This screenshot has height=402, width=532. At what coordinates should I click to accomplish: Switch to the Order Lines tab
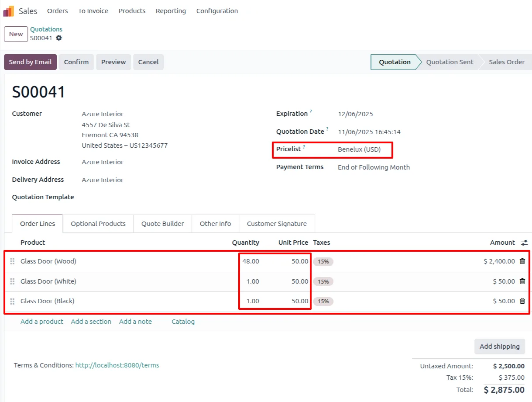pyautogui.click(x=38, y=224)
